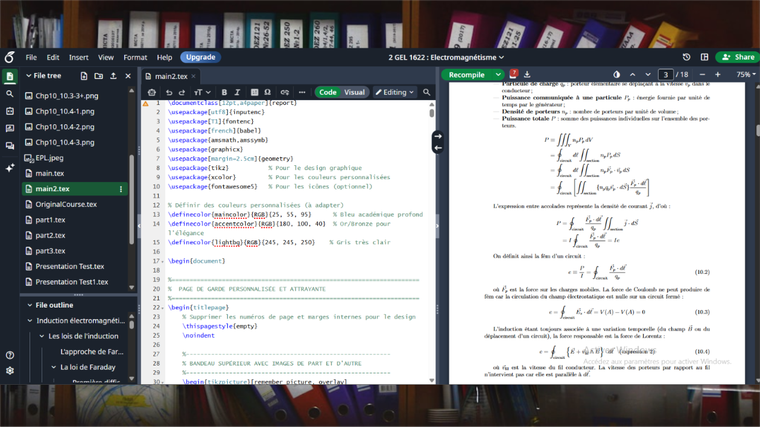The height and width of the screenshot is (427, 760).
Task: Redo the last edit
Action: tap(182, 92)
